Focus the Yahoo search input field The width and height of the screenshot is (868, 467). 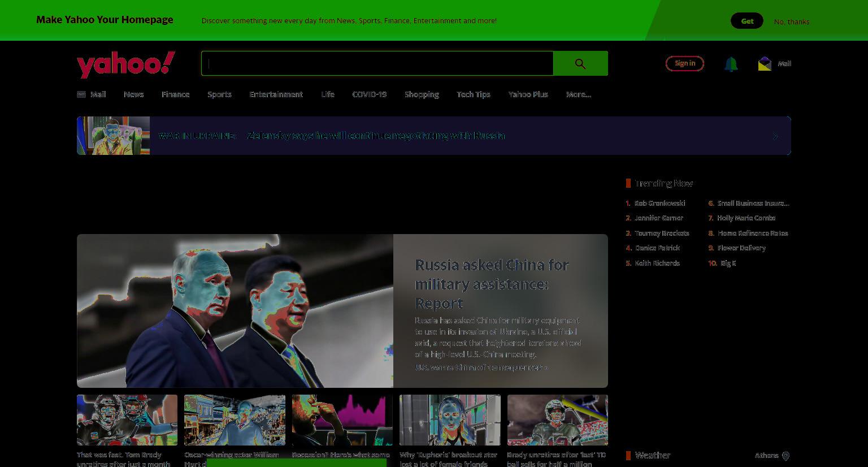coord(377,63)
